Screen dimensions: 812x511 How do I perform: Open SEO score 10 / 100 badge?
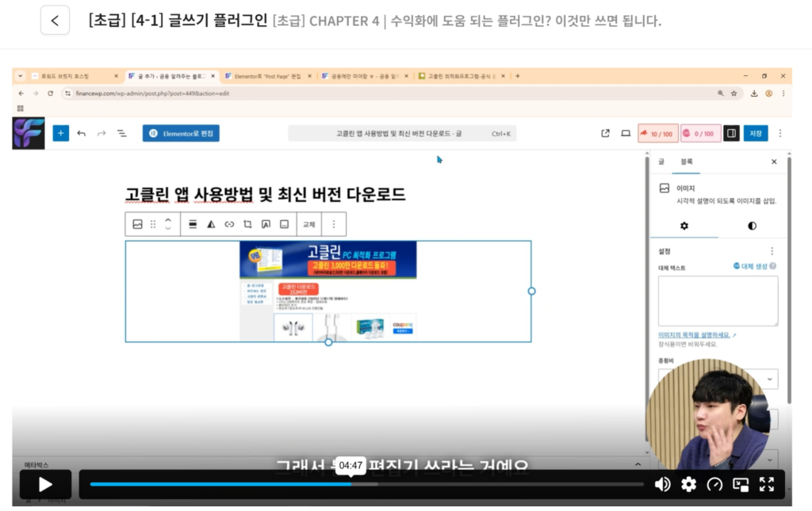[x=657, y=133]
